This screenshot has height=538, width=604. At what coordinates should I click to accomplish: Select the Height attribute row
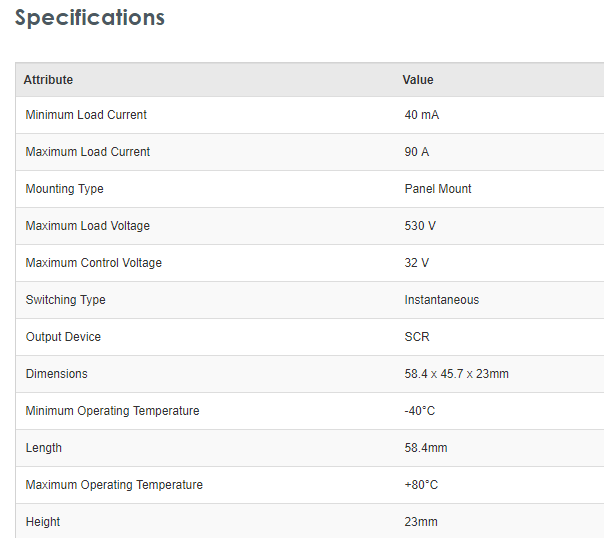point(43,522)
